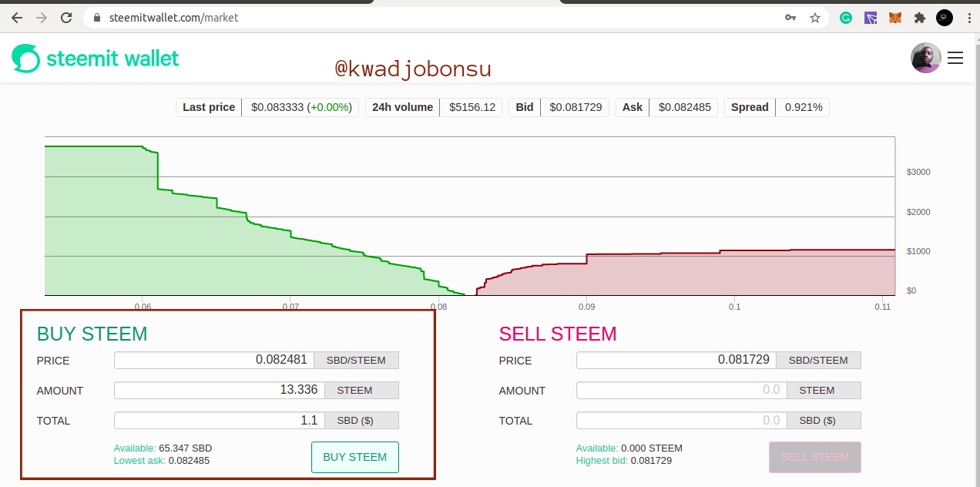The height and width of the screenshot is (487, 980).
Task: Click the browser forward arrow
Action: tap(42, 17)
